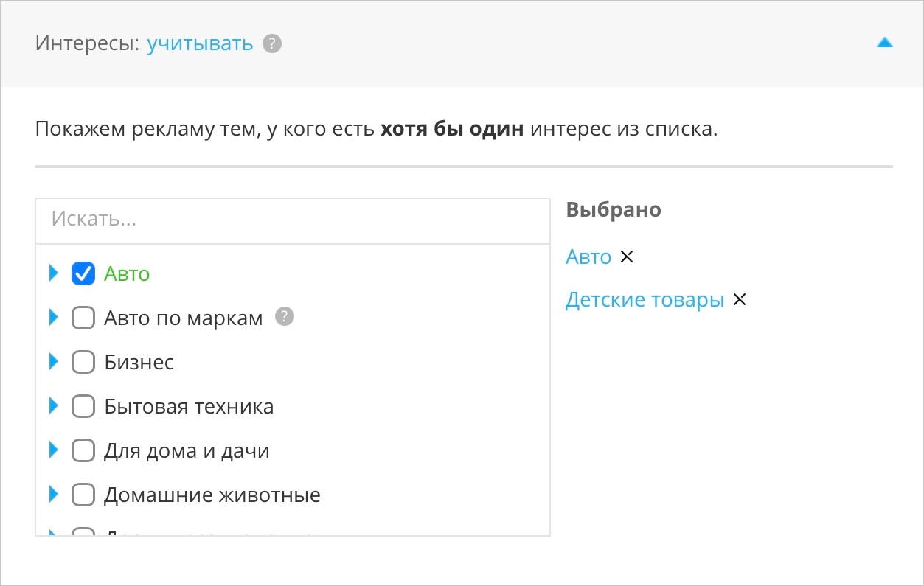Collapse the Интересы section with top arrow
Viewport: 924px width, 586px height.
[x=884, y=43]
